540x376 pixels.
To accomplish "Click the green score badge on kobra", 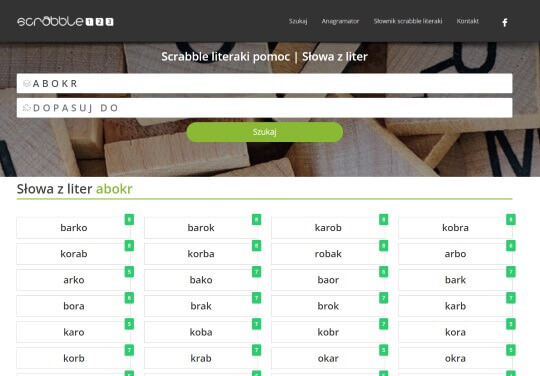I will tap(511, 219).
